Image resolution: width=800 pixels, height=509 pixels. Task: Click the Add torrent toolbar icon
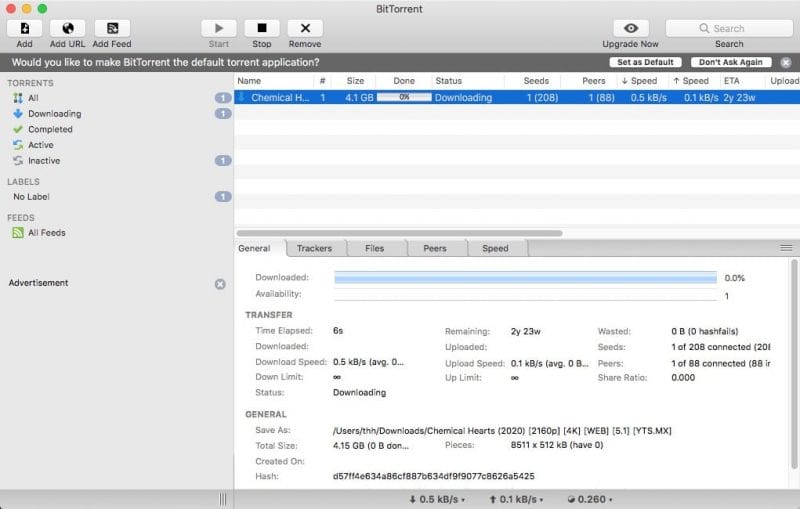coord(24,28)
